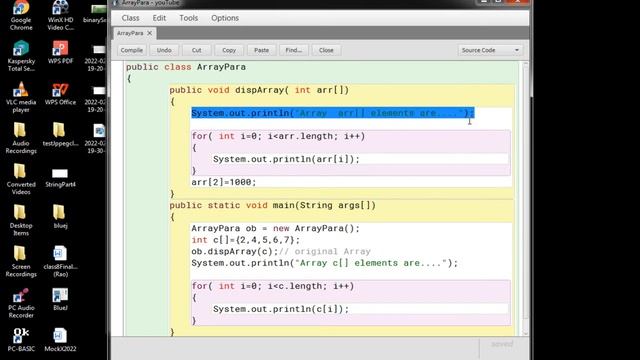640x360 pixels.
Task: Open 2022-02 19-20 file below binarySe
Action: (96, 57)
